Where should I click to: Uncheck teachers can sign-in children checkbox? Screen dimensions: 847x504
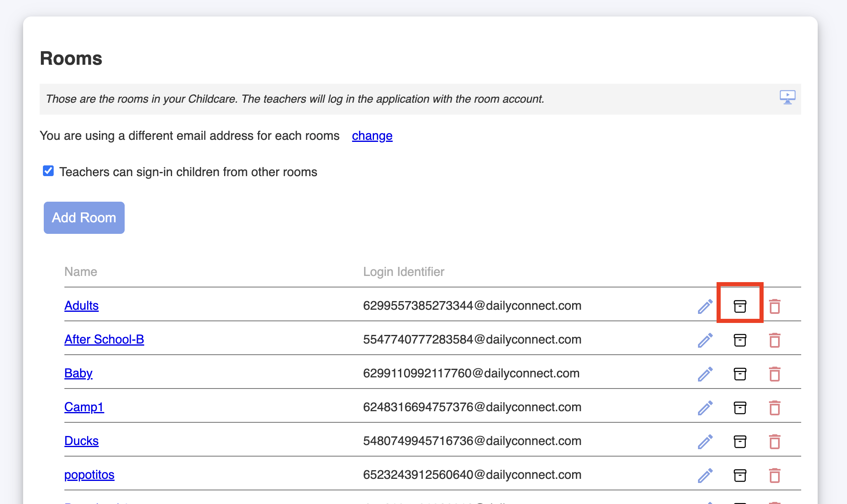[x=48, y=171]
